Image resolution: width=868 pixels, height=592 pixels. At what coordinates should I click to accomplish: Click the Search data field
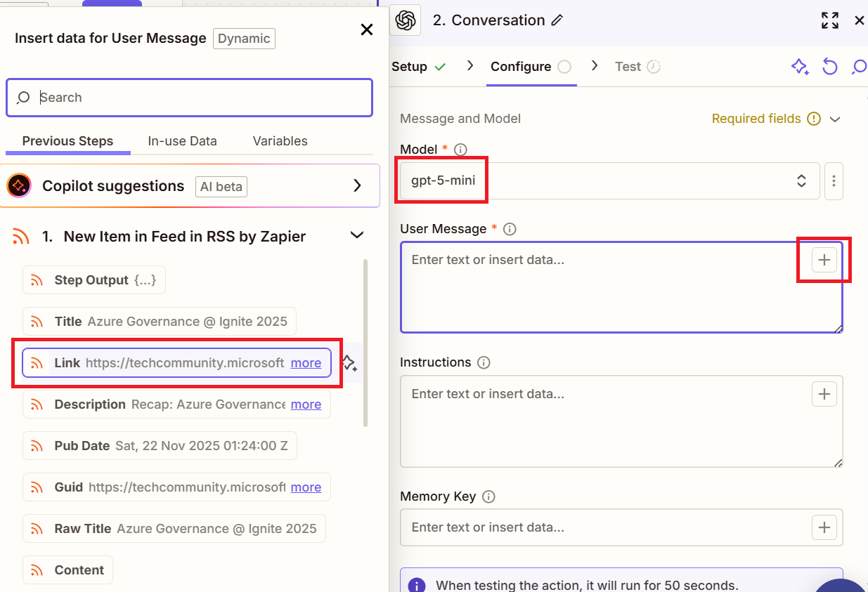tap(189, 98)
